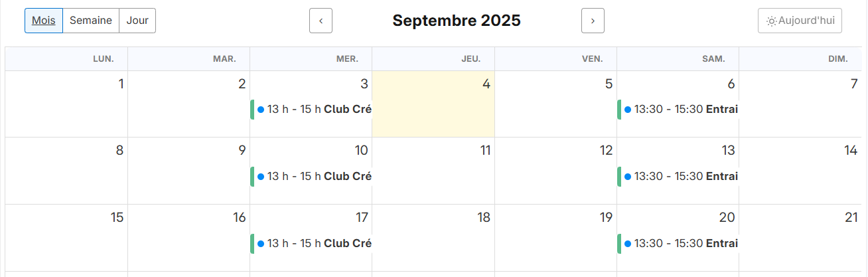The image size is (868, 277).
Task: Click the blue dot on September 3 event
Action: point(261,110)
